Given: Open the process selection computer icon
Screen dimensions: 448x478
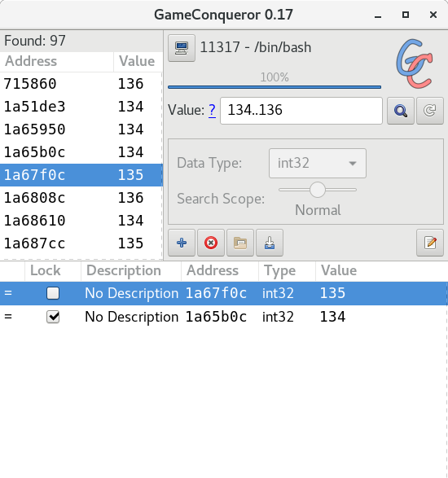Looking at the screenshot, I should tap(182, 48).
